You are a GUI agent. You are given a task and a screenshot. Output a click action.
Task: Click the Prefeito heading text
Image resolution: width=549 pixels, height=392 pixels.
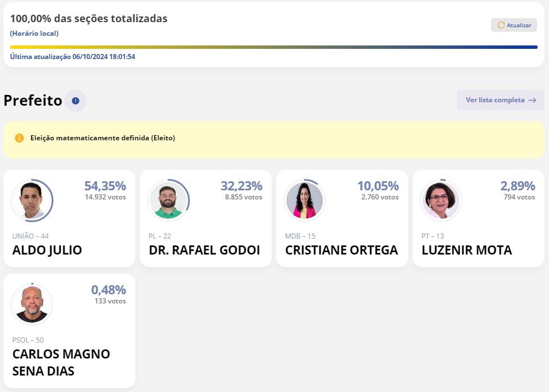point(32,101)
